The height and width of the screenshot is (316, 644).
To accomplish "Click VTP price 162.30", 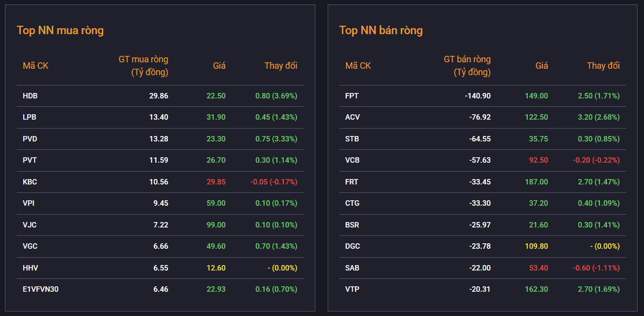I will coord(536,289).
